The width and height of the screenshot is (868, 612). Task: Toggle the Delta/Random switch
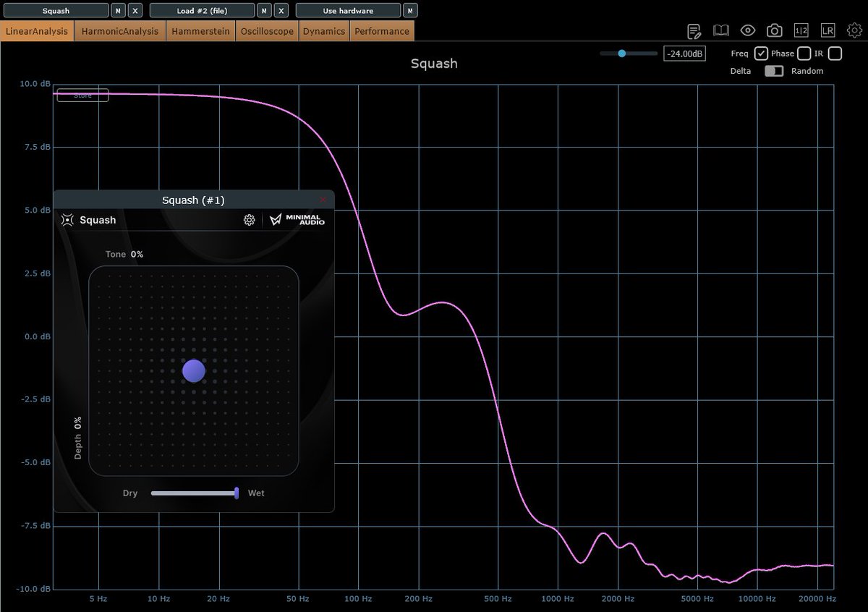click(x=774, y=71)
